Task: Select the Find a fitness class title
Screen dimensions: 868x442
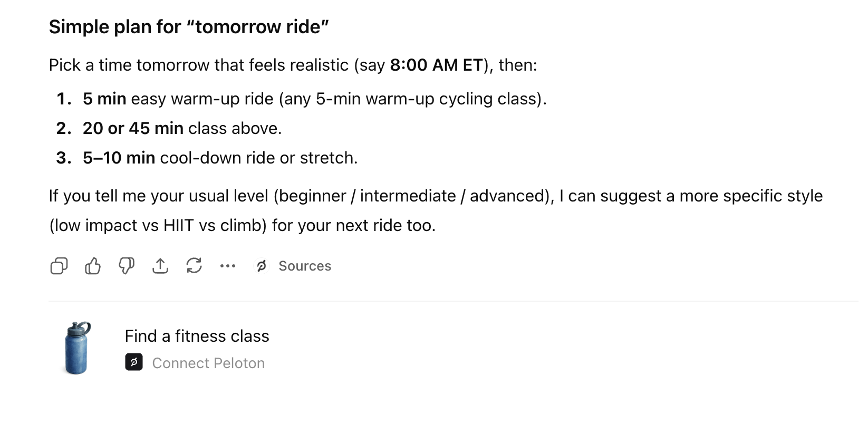Action: coord(197,336)
